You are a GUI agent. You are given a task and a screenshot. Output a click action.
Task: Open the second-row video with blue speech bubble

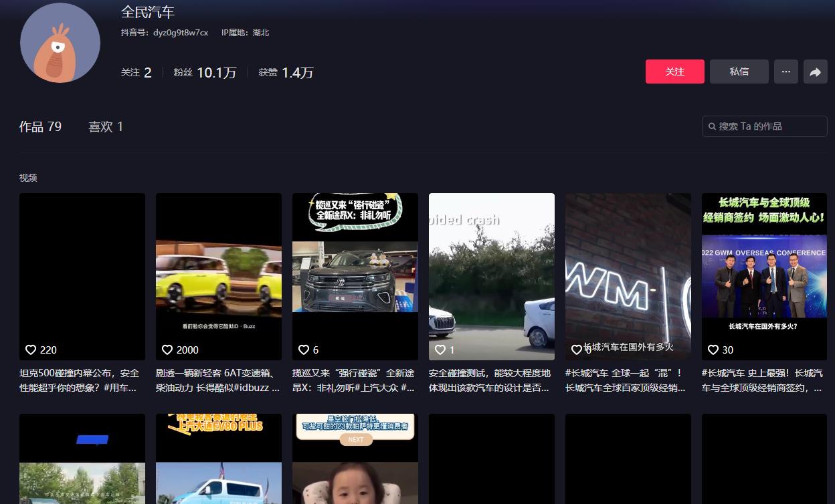[x=82, y=459]
